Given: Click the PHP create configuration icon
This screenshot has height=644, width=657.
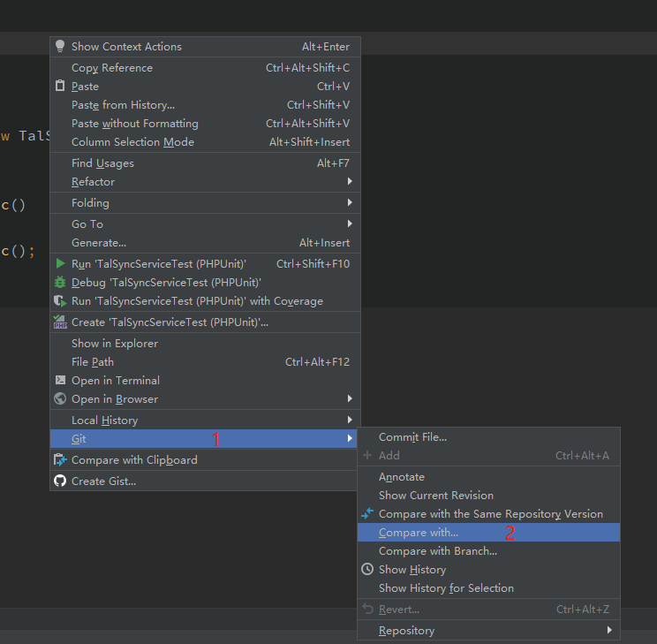Looking at the screenshot, I should [x=60, y=322].
